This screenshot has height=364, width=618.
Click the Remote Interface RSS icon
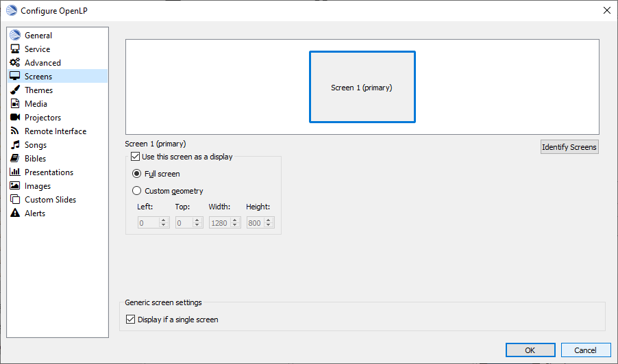[x=15, y=131]
